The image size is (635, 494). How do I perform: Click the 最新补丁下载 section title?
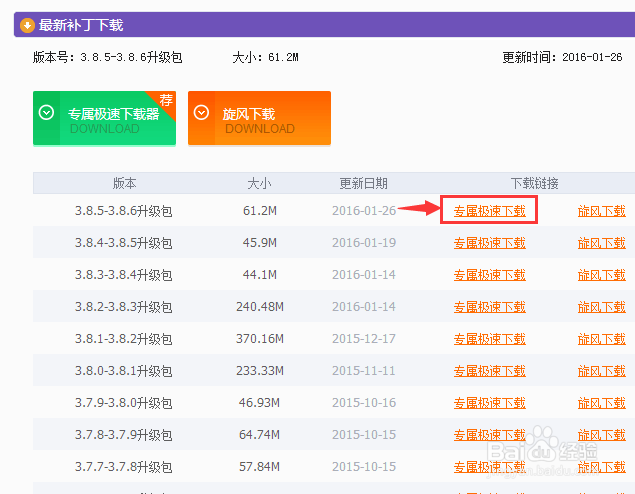click(x=81, y=25)
